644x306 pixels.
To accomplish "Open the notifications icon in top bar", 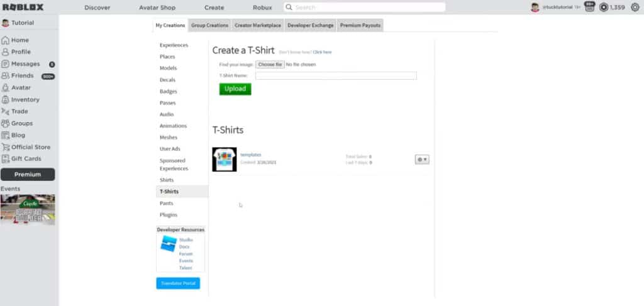I will 590,7.
